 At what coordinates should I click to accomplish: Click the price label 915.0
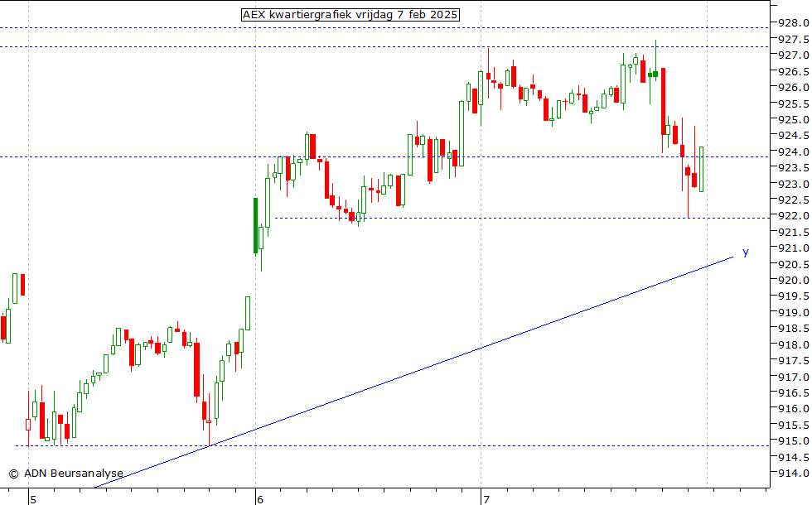click(794, 440)
